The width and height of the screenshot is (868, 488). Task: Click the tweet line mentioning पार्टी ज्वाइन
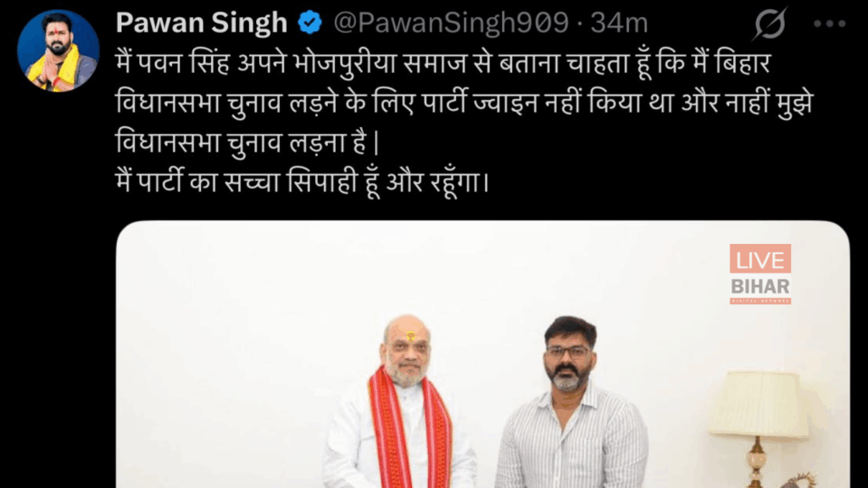coord(465,103)
